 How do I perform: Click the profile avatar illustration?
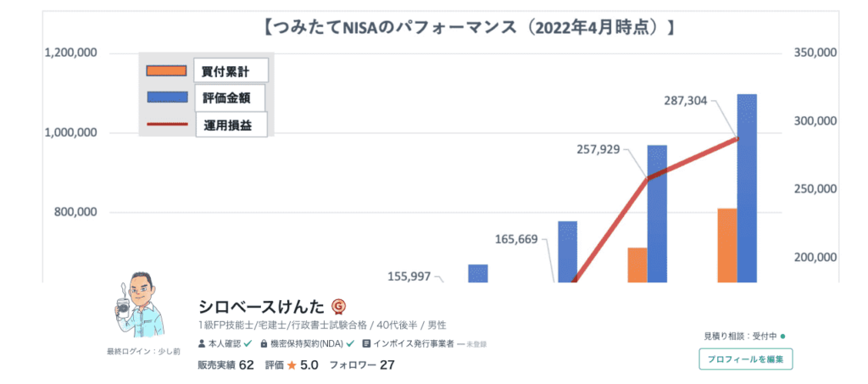click(x=139, y=308)
